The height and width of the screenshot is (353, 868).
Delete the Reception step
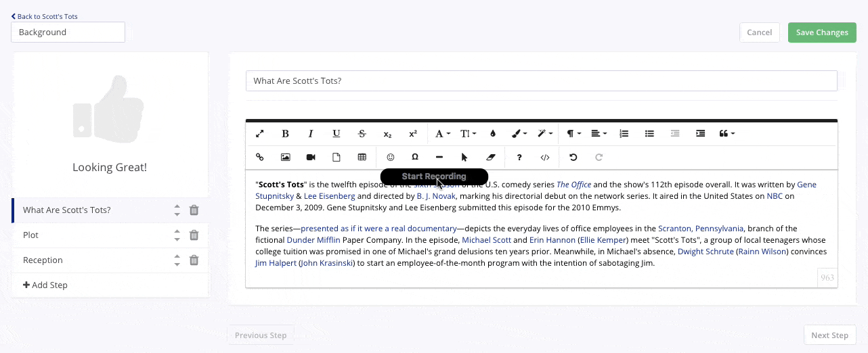pyautogui.click(x=194, y=260)
